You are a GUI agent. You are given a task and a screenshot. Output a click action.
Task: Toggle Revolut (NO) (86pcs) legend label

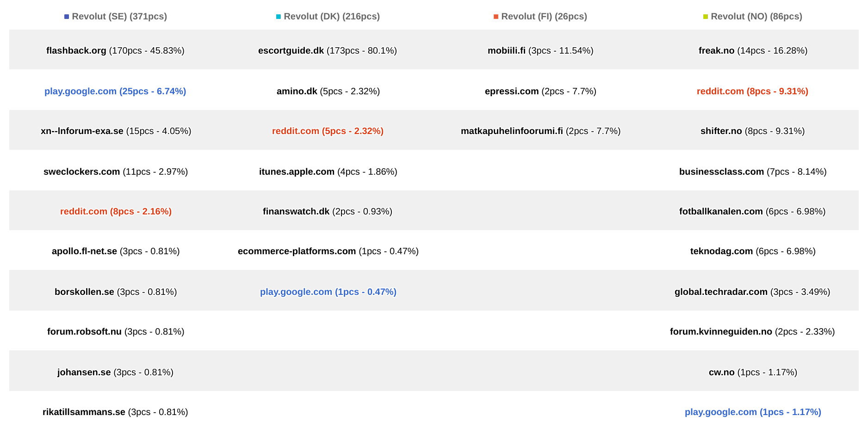point(756,17)
